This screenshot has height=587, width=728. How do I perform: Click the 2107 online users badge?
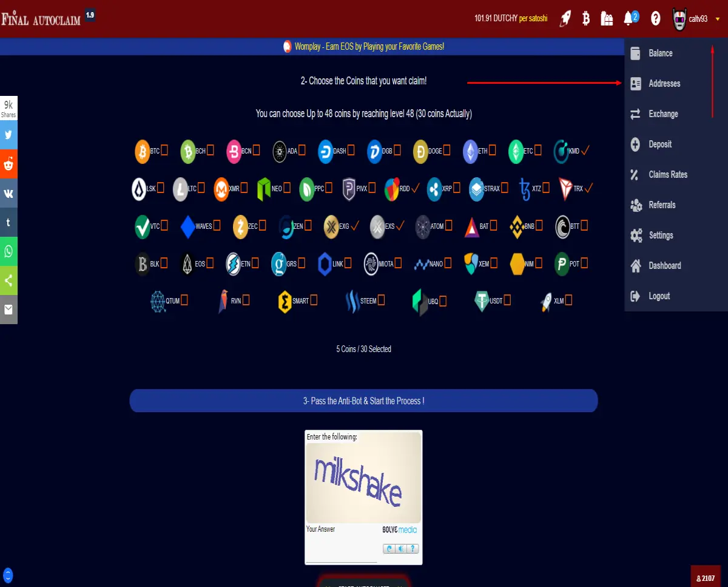pyautogui.click(x=706, y=577)
